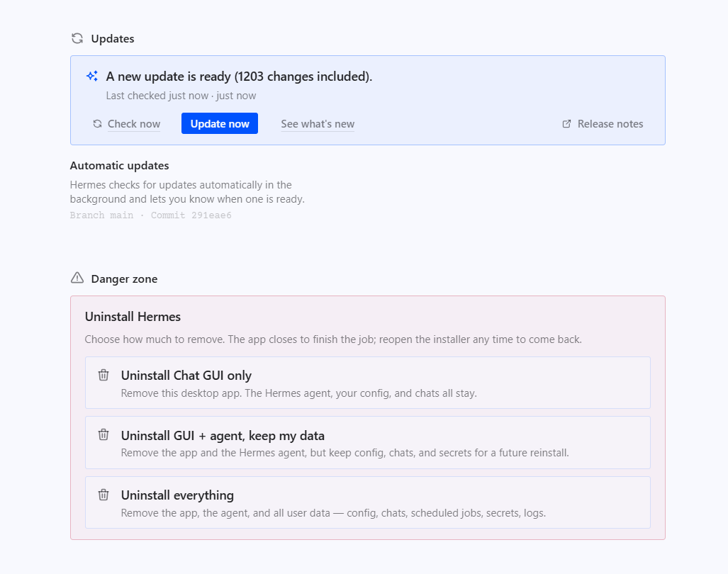Start the update with Update now
The width and height of the screenshot is (728, 574).
click(220, 123)
